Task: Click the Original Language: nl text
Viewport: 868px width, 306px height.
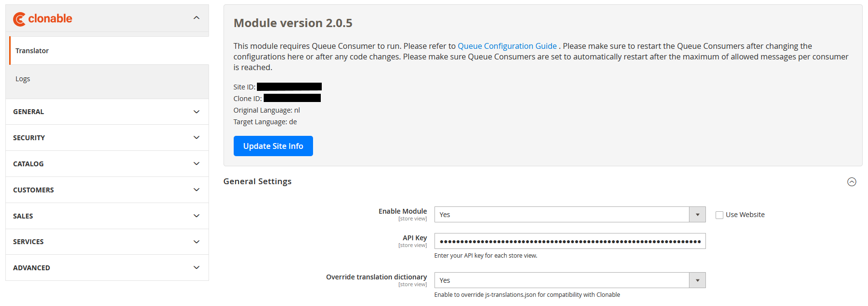Action: tap(267, 110)
